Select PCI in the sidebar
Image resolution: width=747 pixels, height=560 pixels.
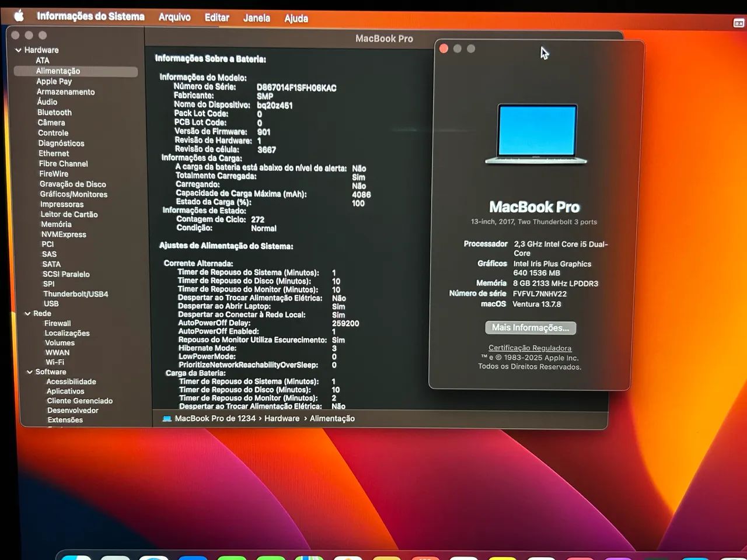[x=47, y=244]
